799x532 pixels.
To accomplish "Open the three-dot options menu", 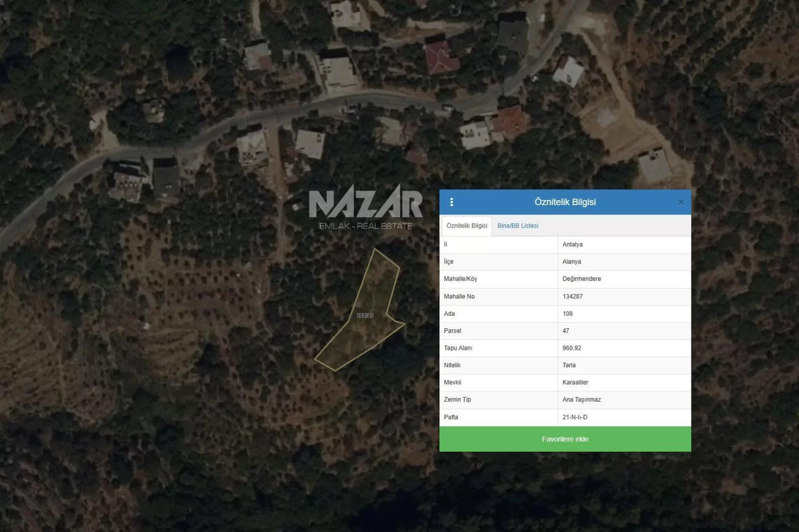I will click(x=451, y=202).
